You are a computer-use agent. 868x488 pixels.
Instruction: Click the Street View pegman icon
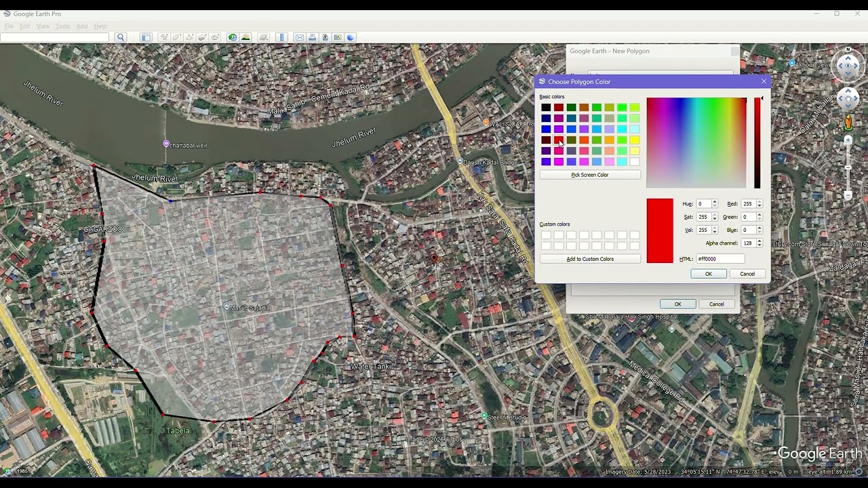pos(848,123)
